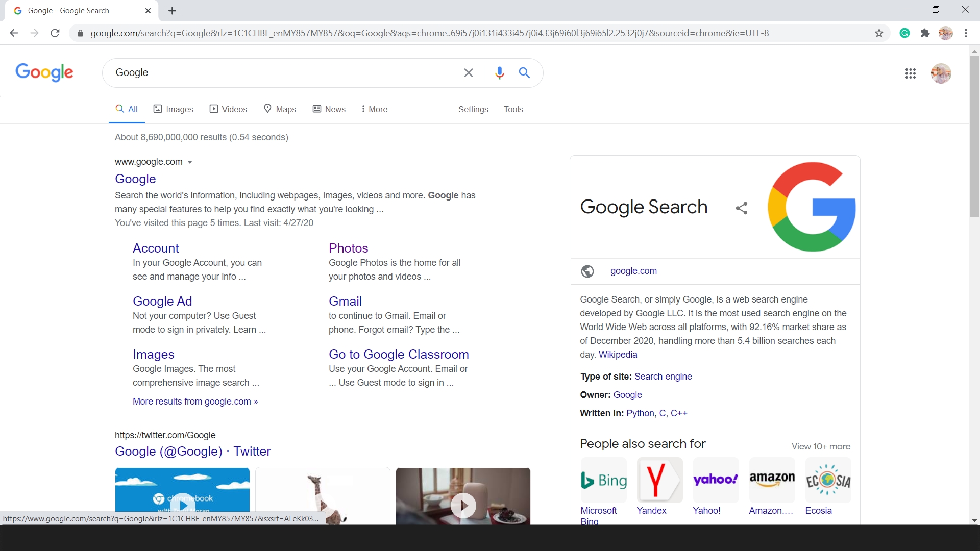The width and height of the screenshot is (980, 551).
Task: Open the Google apps grid icon
Action: 910,73
